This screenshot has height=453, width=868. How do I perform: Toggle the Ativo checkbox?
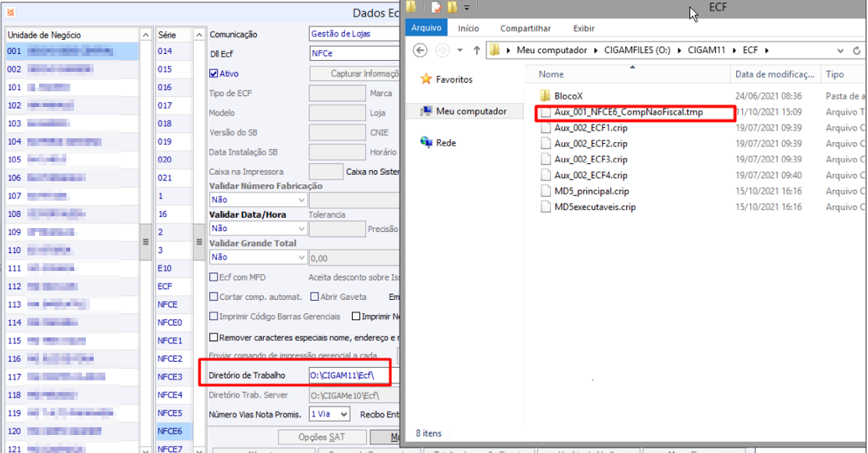click(214, 73)
